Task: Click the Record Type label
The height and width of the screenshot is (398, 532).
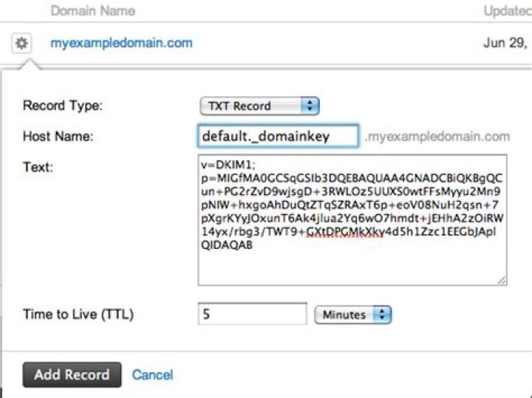Action: click(x=63, y=106)
